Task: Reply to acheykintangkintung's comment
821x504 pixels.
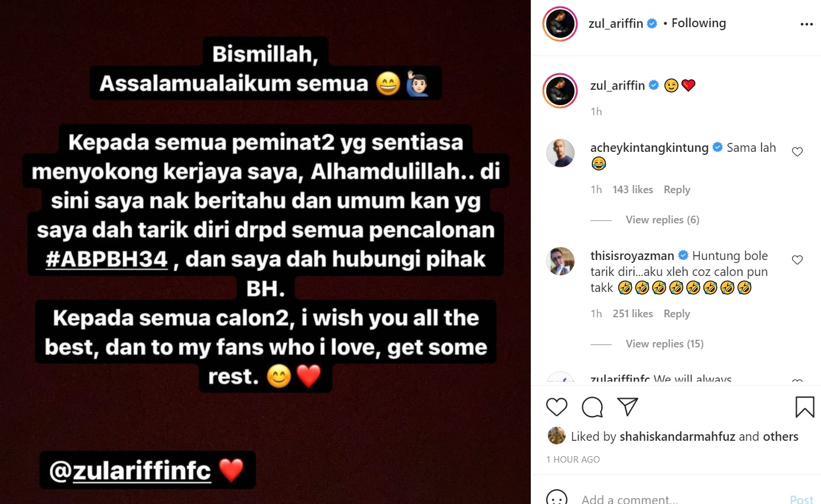Action: click(677, 190)
